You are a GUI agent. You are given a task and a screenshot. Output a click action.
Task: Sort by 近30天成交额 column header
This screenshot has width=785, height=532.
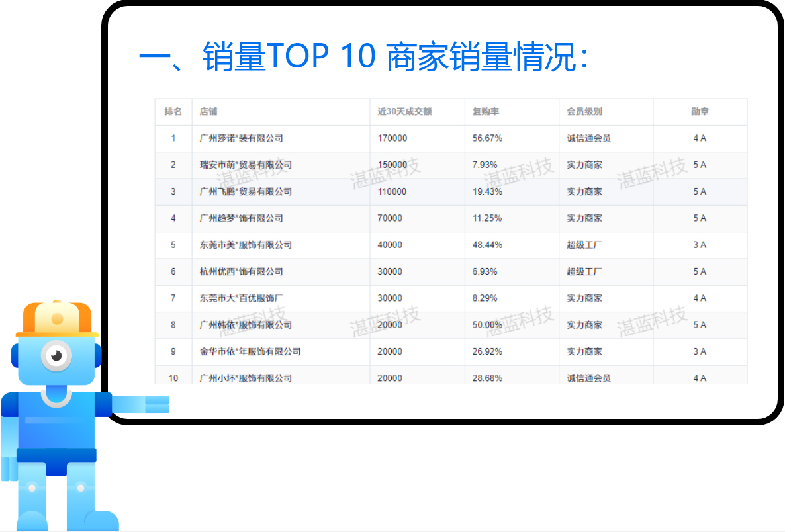[404, 112]
